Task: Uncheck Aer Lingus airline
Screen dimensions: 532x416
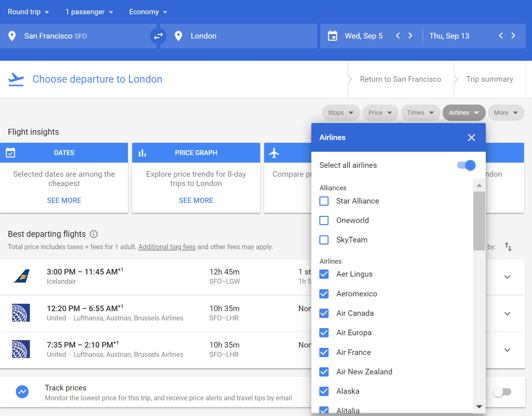Action: pyautogui.click(x=324, y=274)
